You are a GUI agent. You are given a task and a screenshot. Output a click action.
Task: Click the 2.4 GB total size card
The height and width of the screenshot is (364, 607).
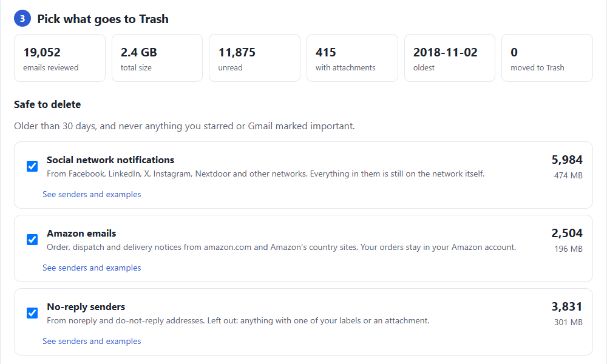pyautogui.click(x=157, y=58)
